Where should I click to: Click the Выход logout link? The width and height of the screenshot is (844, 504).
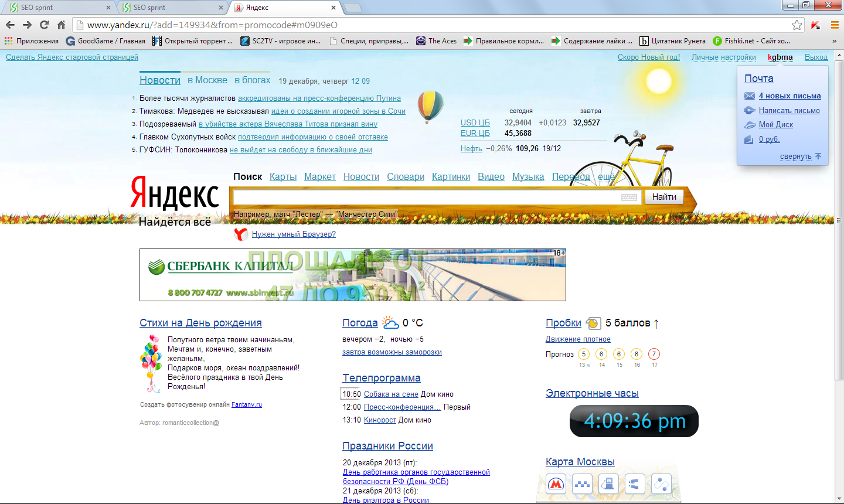point(816,57)
